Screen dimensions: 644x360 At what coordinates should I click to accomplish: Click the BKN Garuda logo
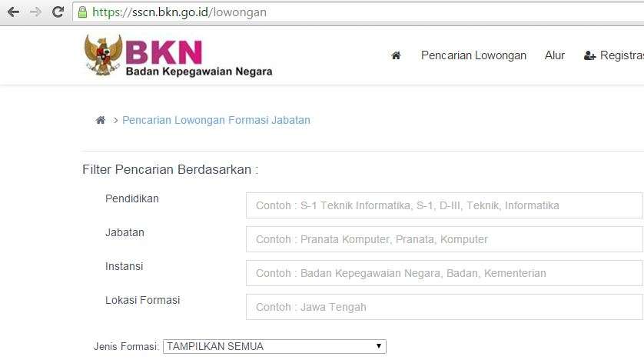click(104, 55)
